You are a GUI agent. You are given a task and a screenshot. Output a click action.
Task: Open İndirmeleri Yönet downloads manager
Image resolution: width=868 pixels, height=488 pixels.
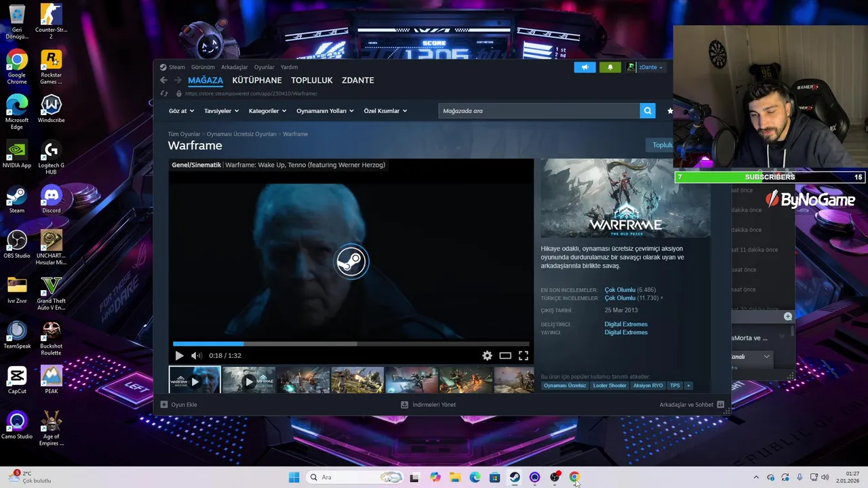coord(429,405)
